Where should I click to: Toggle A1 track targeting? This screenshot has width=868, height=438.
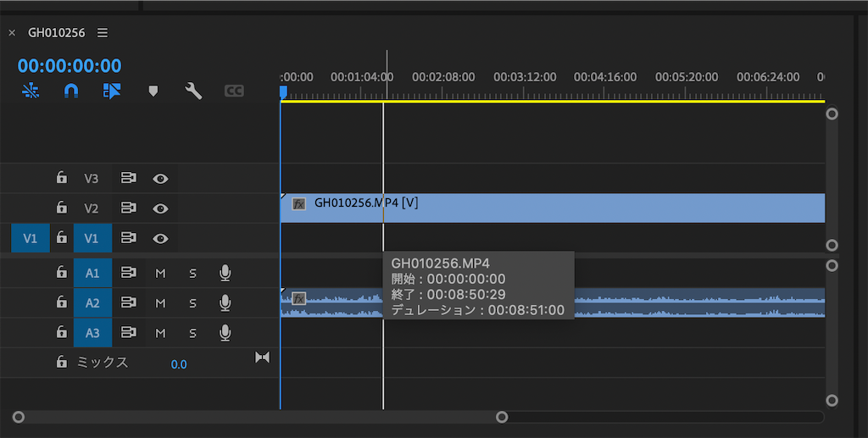point(92,273)
